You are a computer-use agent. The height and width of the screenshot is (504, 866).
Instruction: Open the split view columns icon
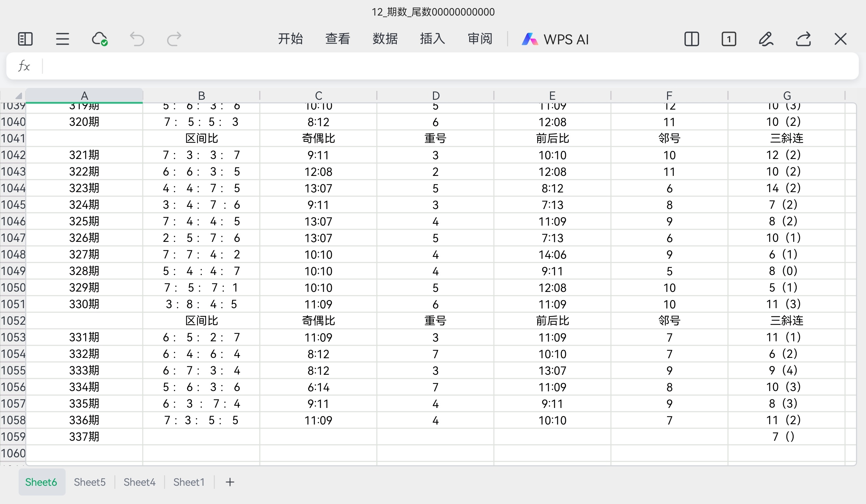tap(691, 39)
